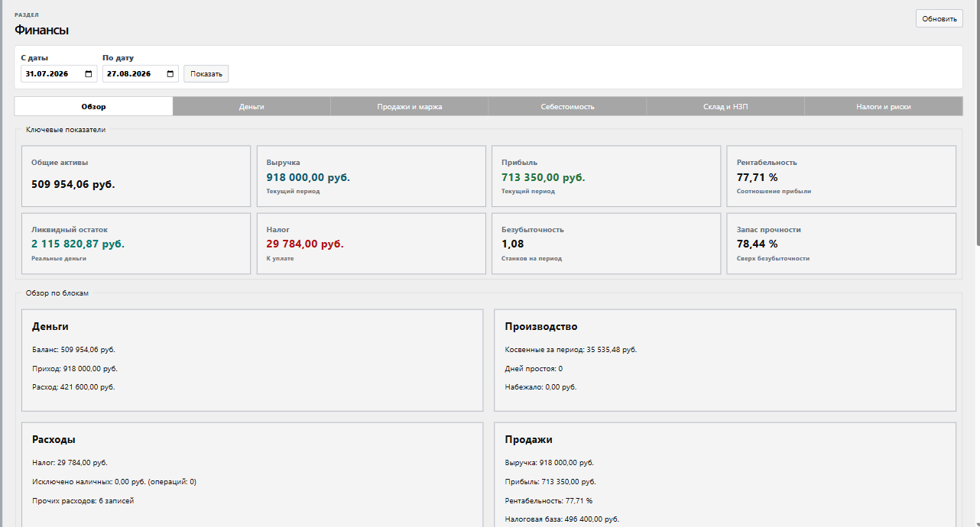Switch to the Себестоимость tab
The image size is (980, 527).
click(567, 106)
